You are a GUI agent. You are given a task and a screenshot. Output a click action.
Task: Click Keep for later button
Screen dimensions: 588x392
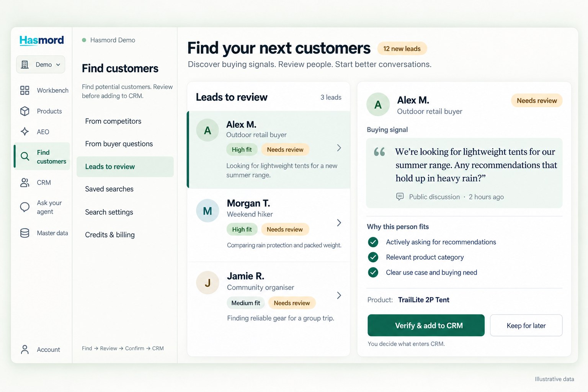(526, 325)
